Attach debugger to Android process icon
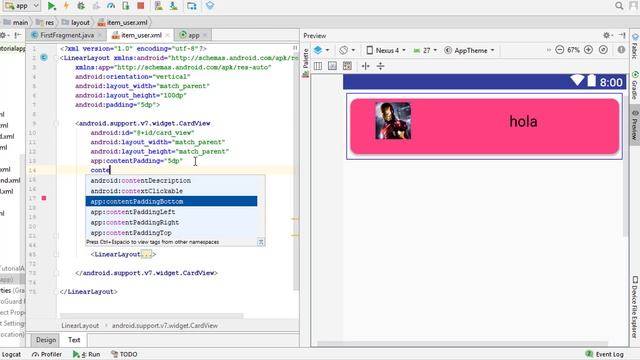Image resolution: width=640 pixels, height=360 pixels. 126,6
